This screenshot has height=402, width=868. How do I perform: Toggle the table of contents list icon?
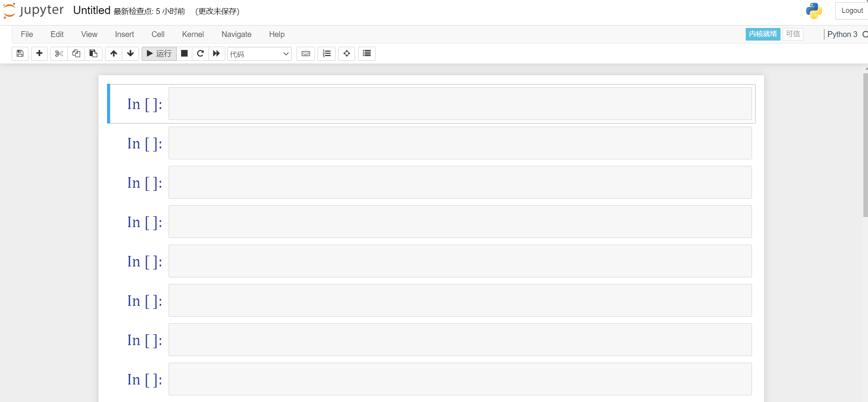(367, 53)
